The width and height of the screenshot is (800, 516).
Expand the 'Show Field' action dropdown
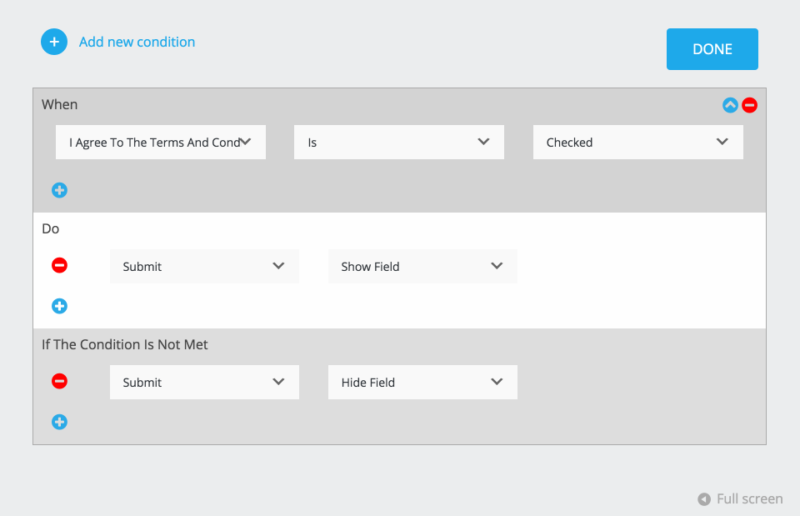coord(422,267)
